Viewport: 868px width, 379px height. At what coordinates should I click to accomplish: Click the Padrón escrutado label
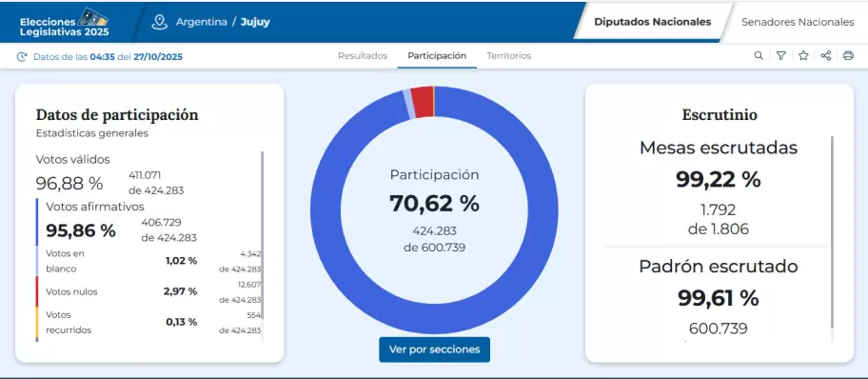click(x=719, y=267)
